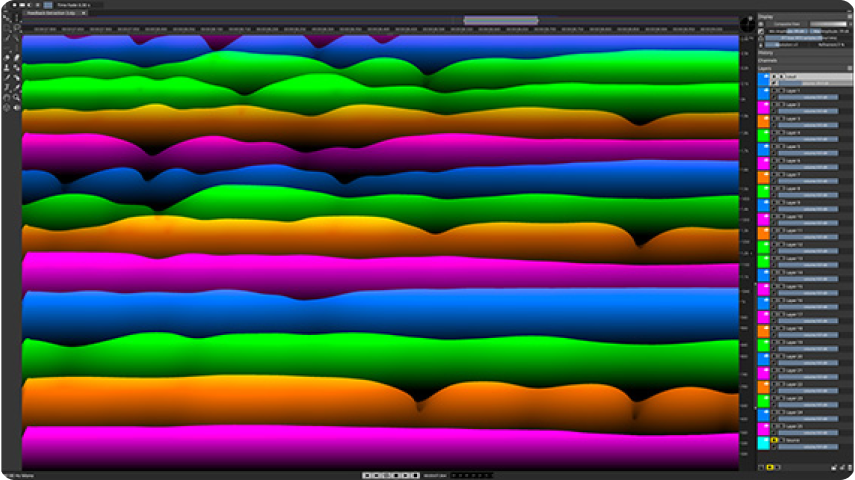The image size is (855, 480).
Task: Select the Feedback Detection project tab
Action: 52,13
